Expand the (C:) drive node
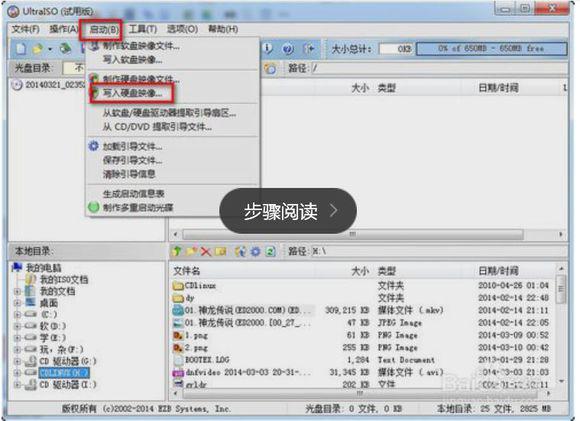 [17, 315]
